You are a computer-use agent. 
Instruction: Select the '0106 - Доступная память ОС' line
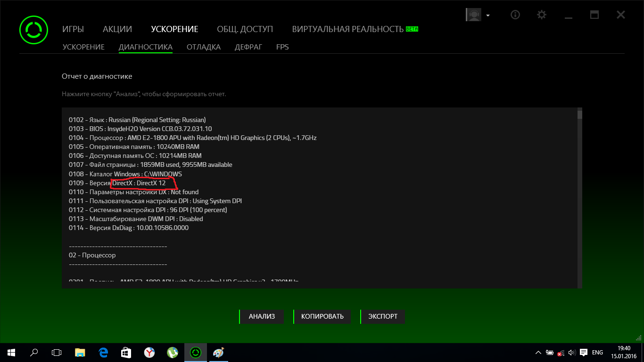coord(135,156)
